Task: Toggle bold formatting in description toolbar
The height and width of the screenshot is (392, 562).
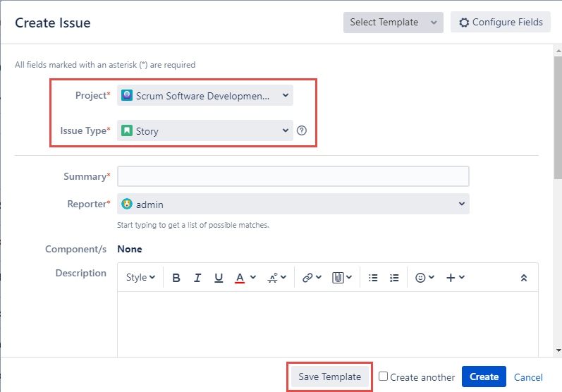Action: click(176, 278)
